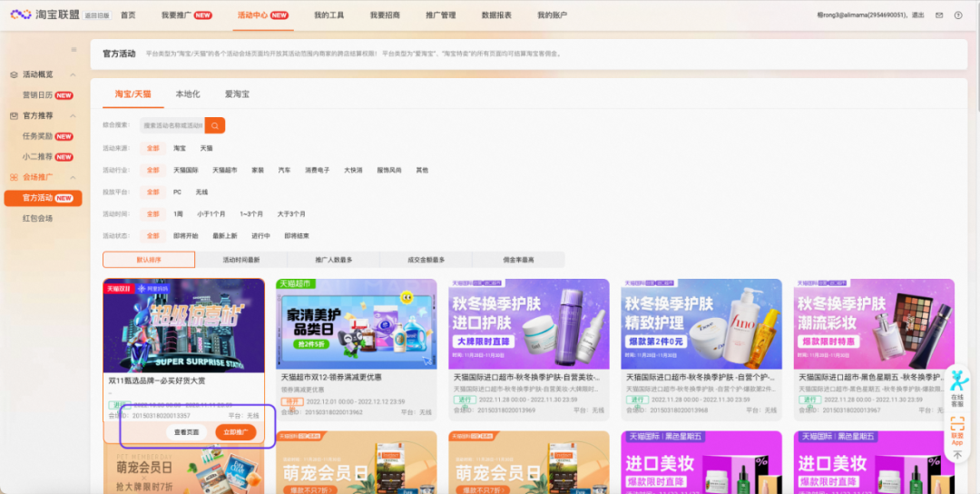
Task: Click the 返回旧版 button
Action: click(97, 15)
